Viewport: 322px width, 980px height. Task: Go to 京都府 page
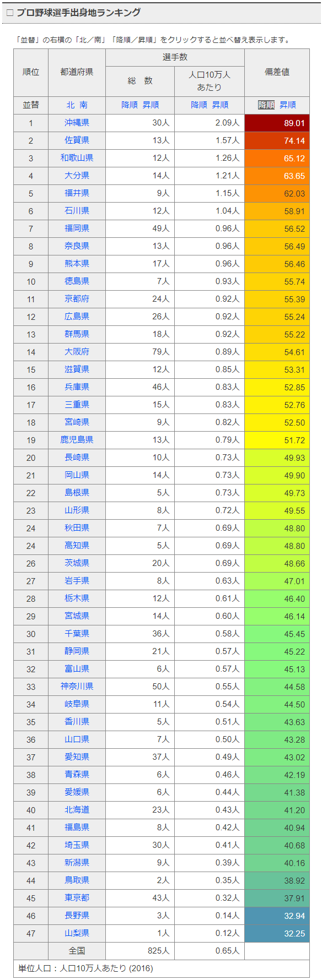pos(77,299)
